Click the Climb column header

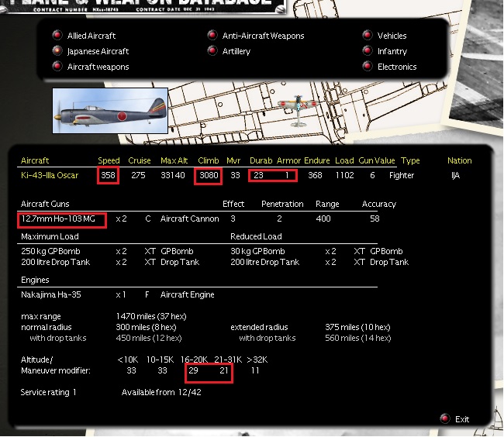point(209,160)
